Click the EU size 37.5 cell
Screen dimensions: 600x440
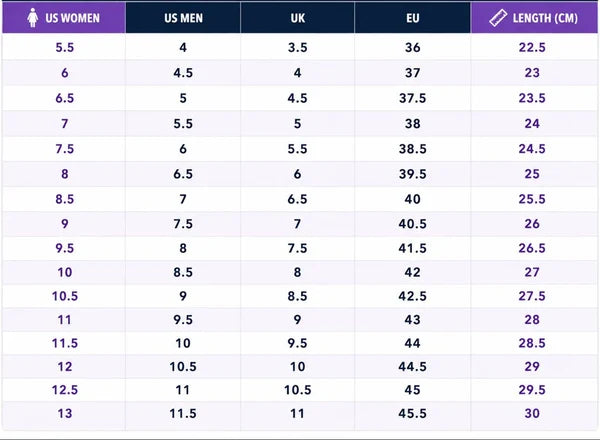point(412,98)
